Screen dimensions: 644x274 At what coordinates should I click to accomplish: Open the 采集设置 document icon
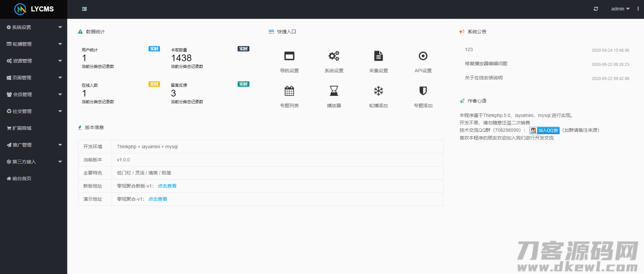(378, 56)
